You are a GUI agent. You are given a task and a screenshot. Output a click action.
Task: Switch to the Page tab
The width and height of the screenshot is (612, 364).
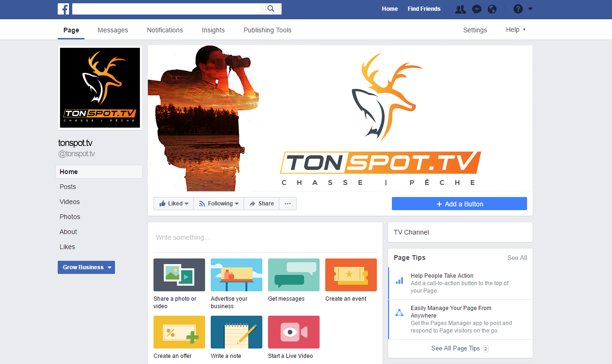[71, 30]
